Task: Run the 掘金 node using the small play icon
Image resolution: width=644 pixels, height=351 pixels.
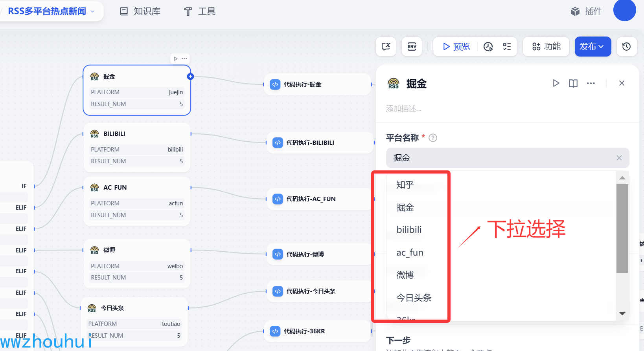Action: 176,58
